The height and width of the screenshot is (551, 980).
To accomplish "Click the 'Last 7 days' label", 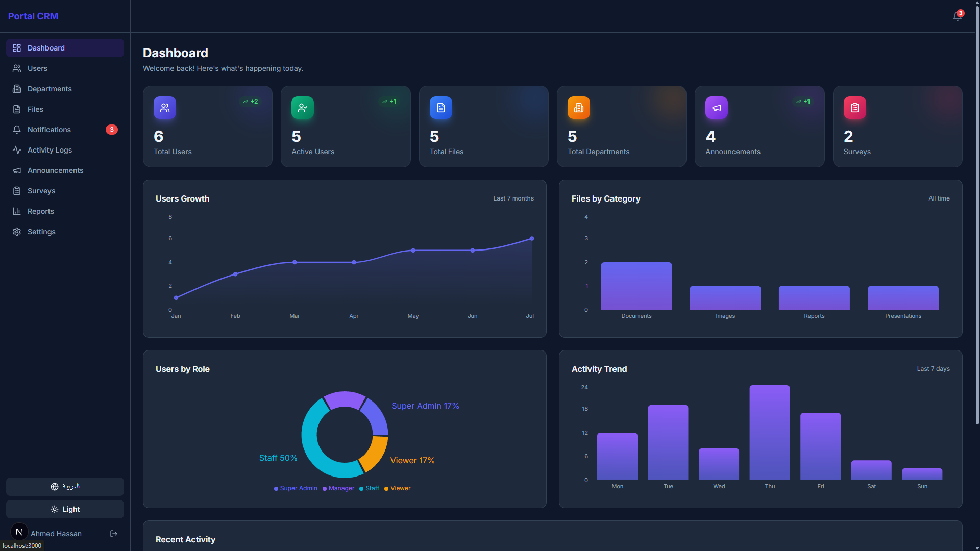I will tap(933, 369).
